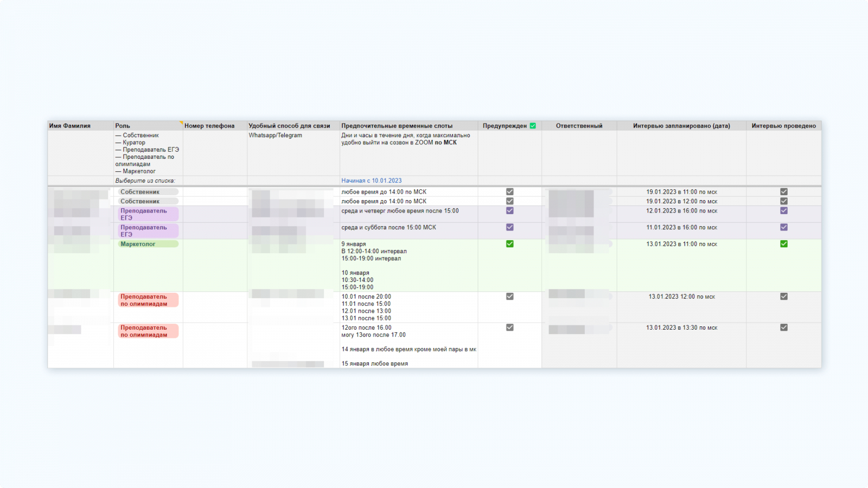The image size is (868, 488).
Task: Select cell '19.01.2023 в 11:00 по мск'
Action: (681, 192)
